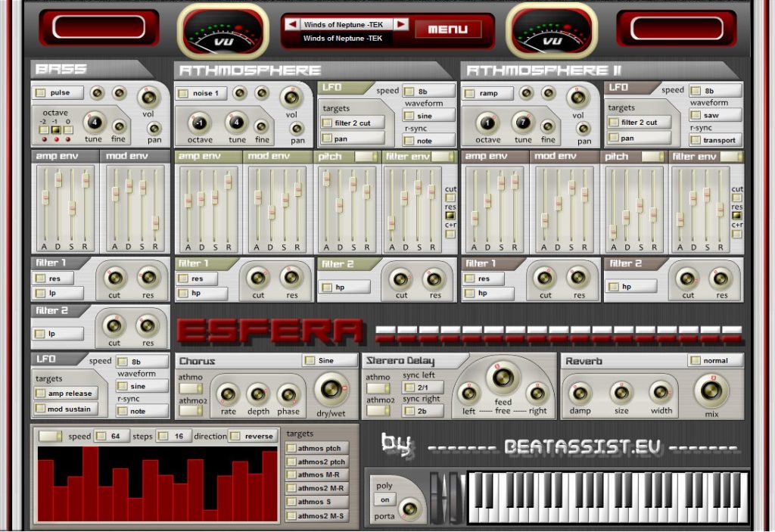Image resolution: width=775 pixels, height=532 pixels.
Task: Open Athmosphere II r-sync 'transport' selector
Action: click(x=715, y=140)
